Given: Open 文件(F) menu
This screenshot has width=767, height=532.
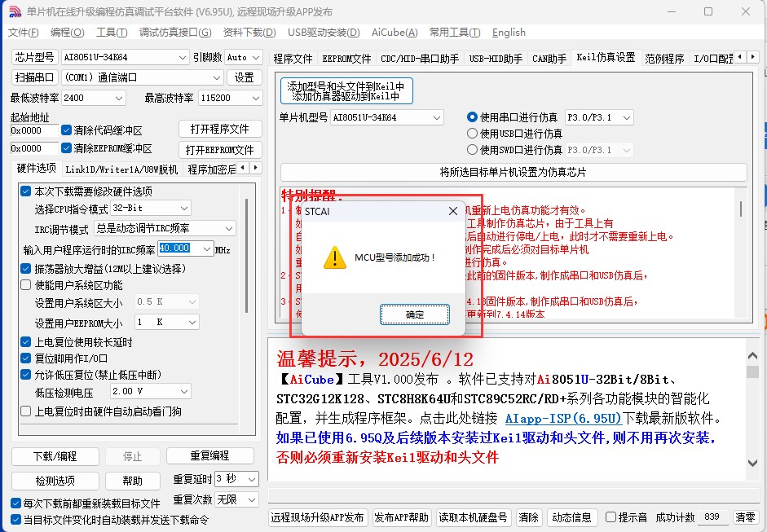Looking at the screenshot, I should coord(24,33).
